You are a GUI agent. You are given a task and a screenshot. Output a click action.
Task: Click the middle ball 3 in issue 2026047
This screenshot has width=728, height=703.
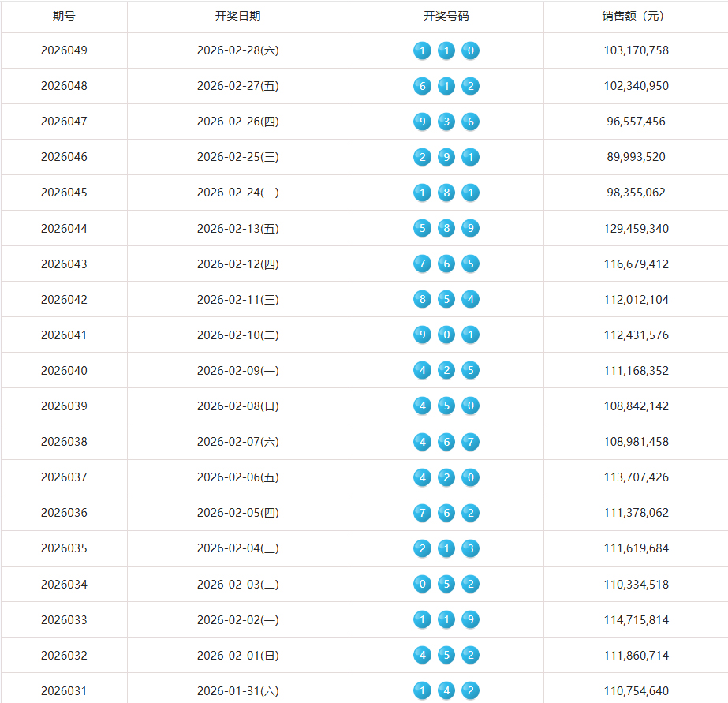click(x=446, y=122)
